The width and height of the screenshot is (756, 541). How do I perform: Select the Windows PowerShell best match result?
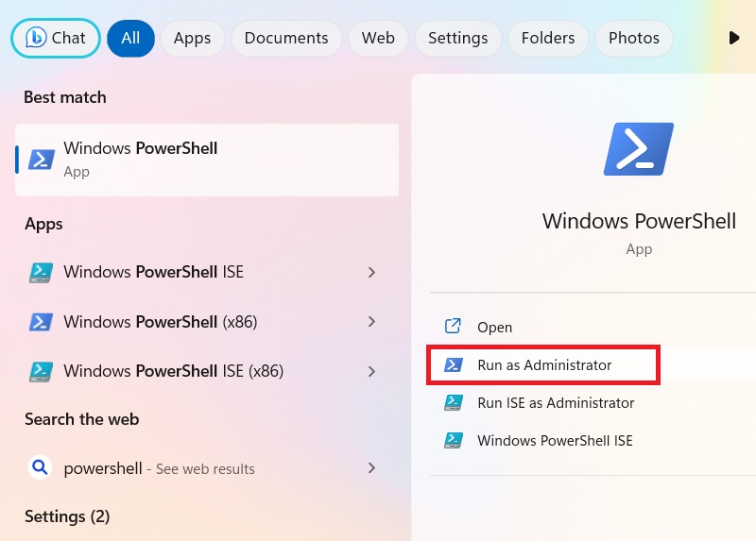(207, 160)
